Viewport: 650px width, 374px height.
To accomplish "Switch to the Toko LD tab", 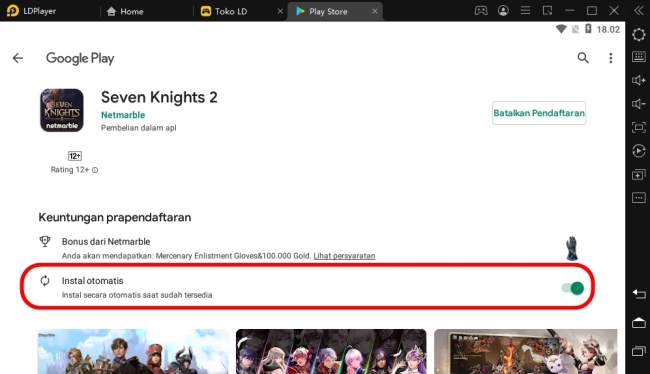I will (x=224, y=11).
